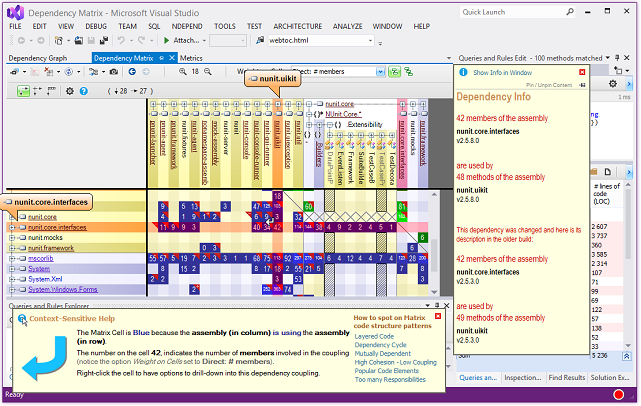
Task: Click the folder icon in right panel
Action: pos(594,172)
